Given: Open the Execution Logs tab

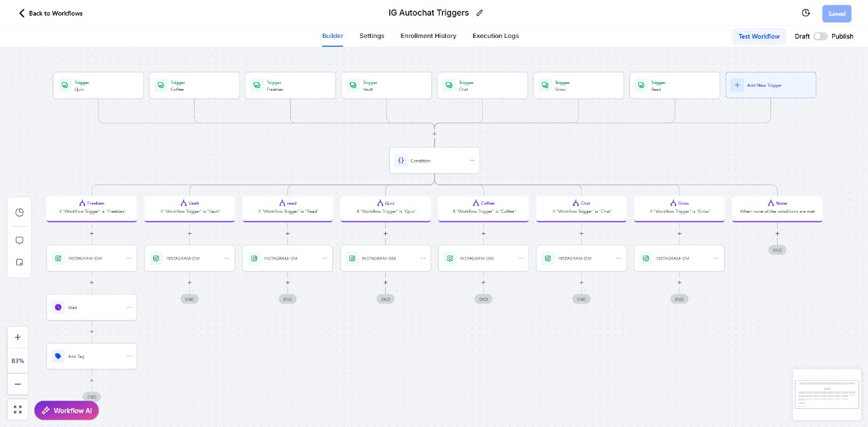Looking at the screenshot, I should click(496, 36).
